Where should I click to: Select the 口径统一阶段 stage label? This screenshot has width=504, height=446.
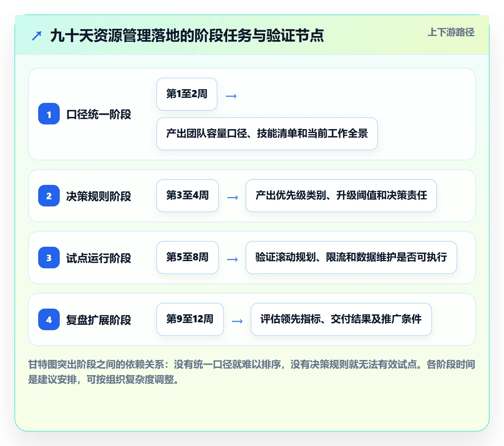[x=99, y=114]
